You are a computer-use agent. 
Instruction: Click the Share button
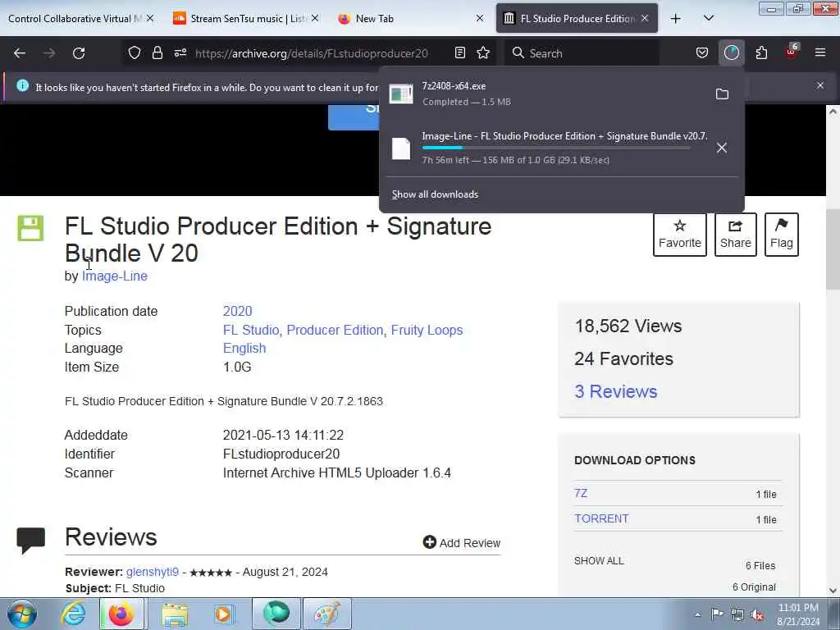[x=736, y=235]
